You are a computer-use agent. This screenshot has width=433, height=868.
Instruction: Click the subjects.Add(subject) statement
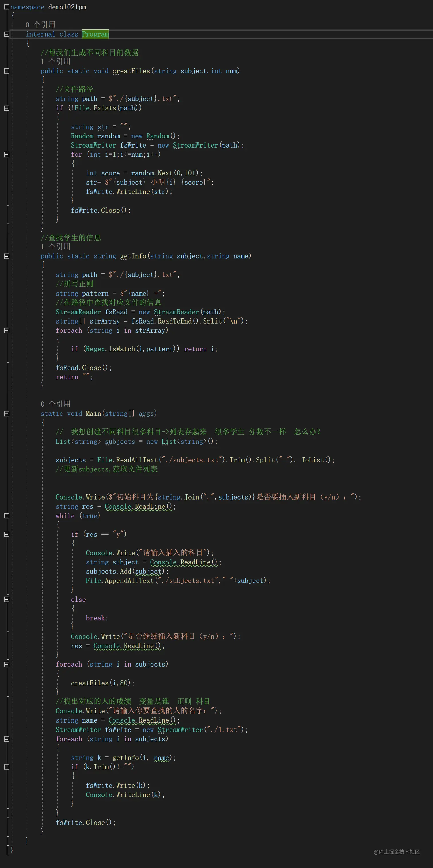(127, 572)
